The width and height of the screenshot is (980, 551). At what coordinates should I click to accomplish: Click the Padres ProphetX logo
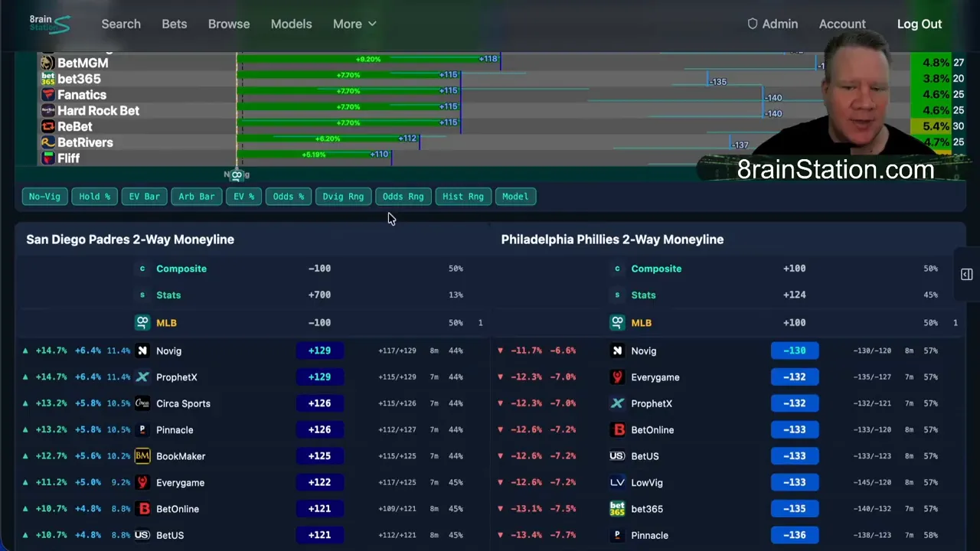(142, 377)
